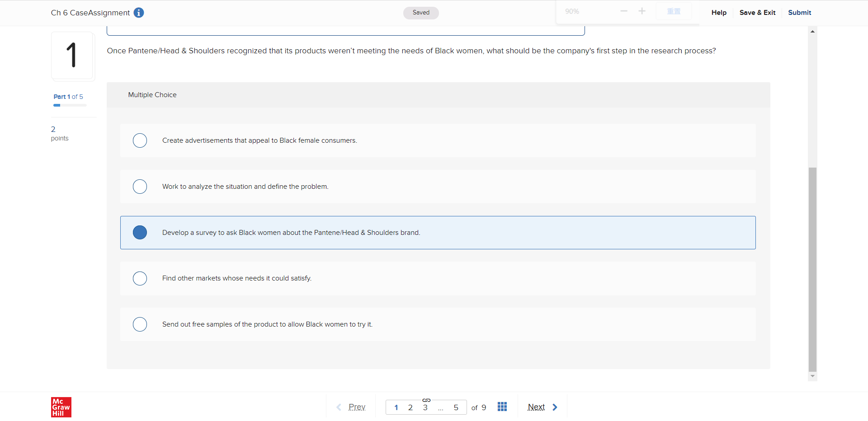Image resolution: width=868 pixels, height=421 pixels.
Task: Go to the next question with Next
Action: (536, 407)
